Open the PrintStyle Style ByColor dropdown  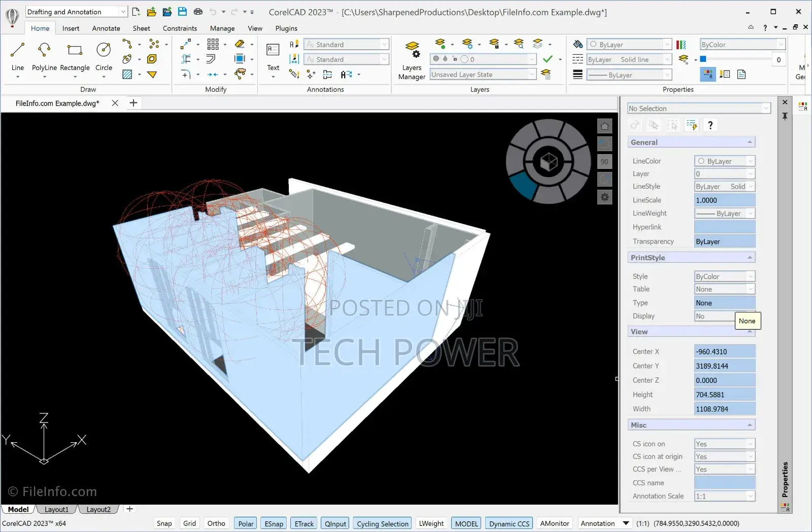tap(725, 276)
